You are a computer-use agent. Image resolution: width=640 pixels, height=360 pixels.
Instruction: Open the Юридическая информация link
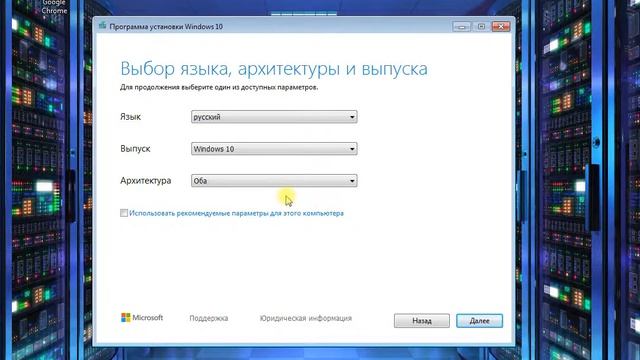pyautogui.click(x=306, y=318)
